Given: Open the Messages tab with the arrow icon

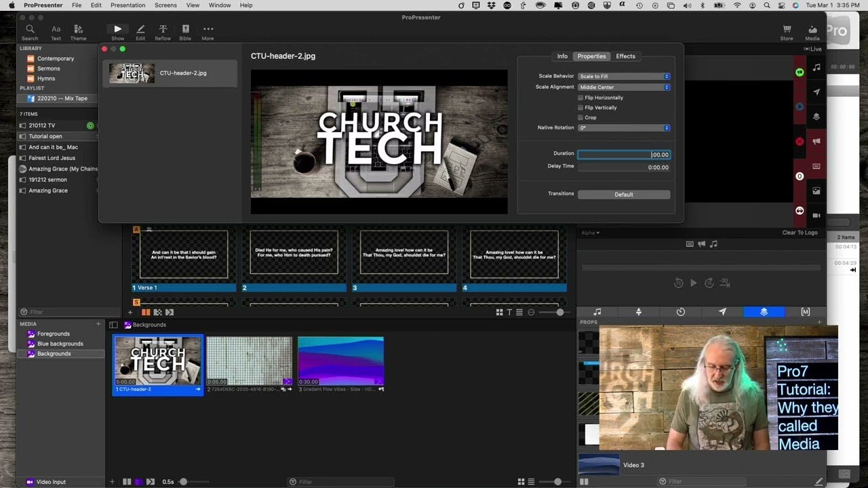Looking at the screenshot, I should [722, 312].
